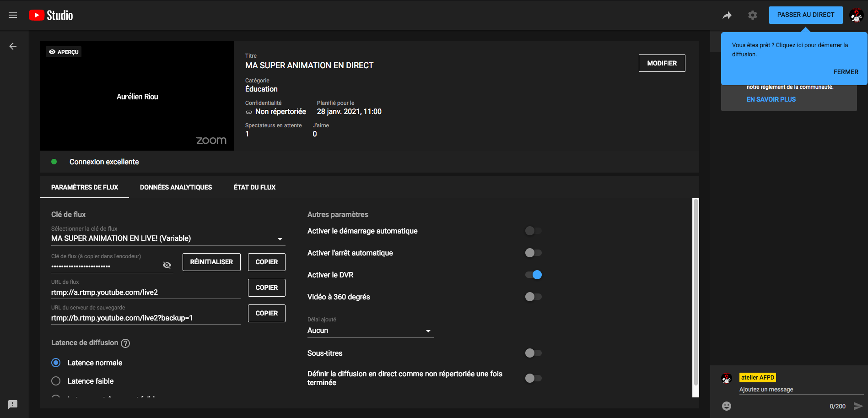Click the Modifier button
The height and width of the screenshot is (418, 868).
662,63
